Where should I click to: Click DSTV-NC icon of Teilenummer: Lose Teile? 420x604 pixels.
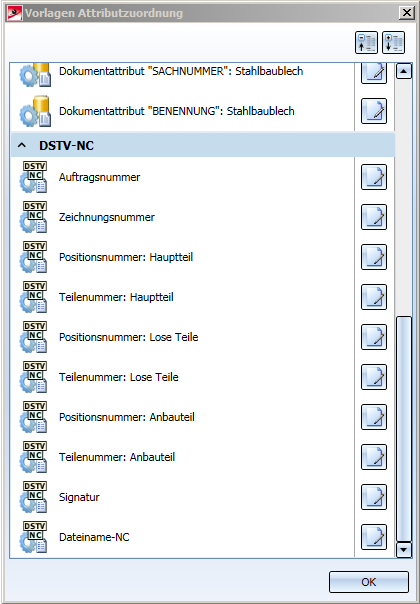pyautogui.click(x=34, y=377)
